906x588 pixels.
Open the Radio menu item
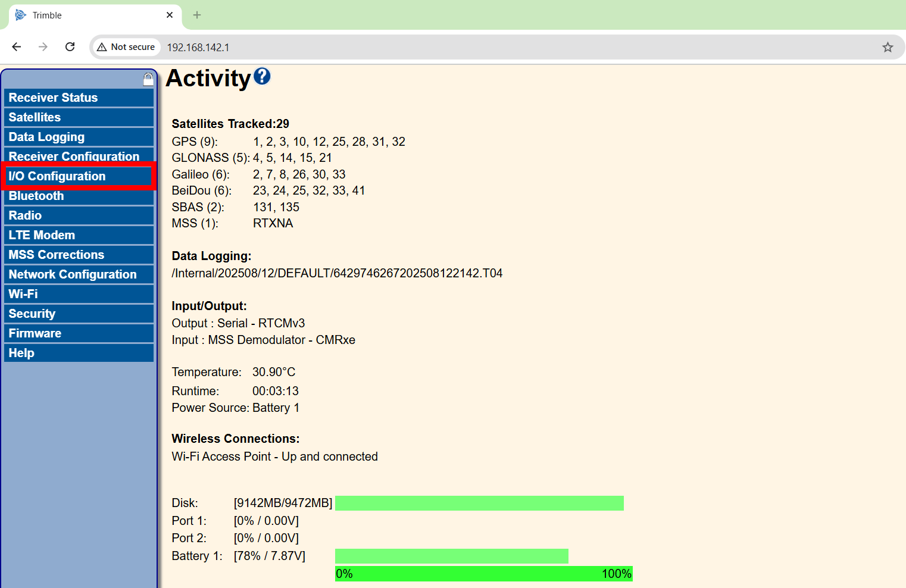click(x=79, y=215)
